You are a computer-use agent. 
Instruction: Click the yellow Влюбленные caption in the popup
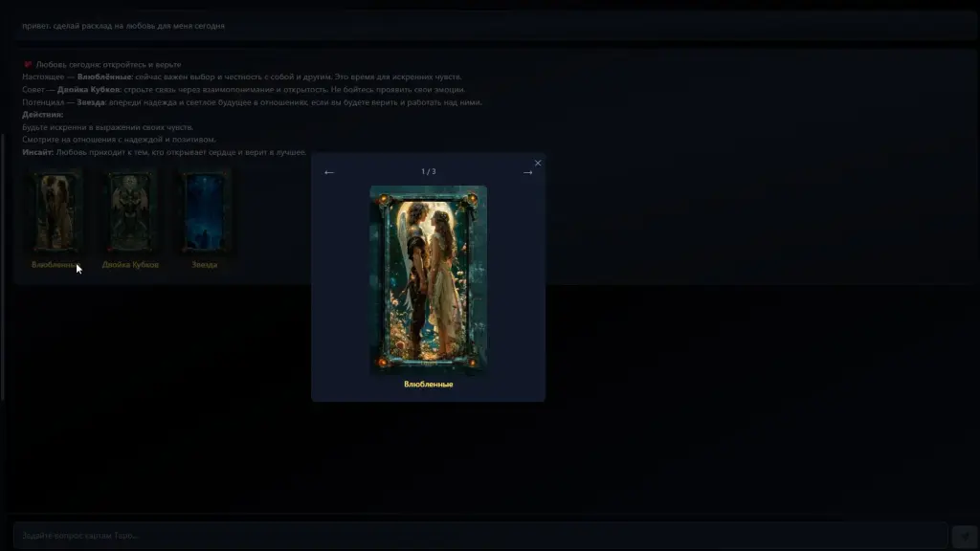[428, 385]
